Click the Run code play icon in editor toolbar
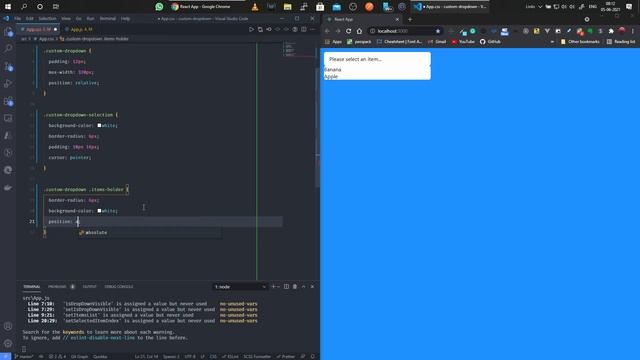 point(251,29)
